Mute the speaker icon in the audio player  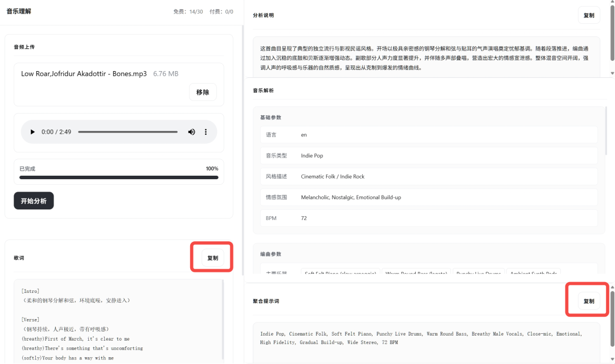pyautogui.click(x=191, y=131)
